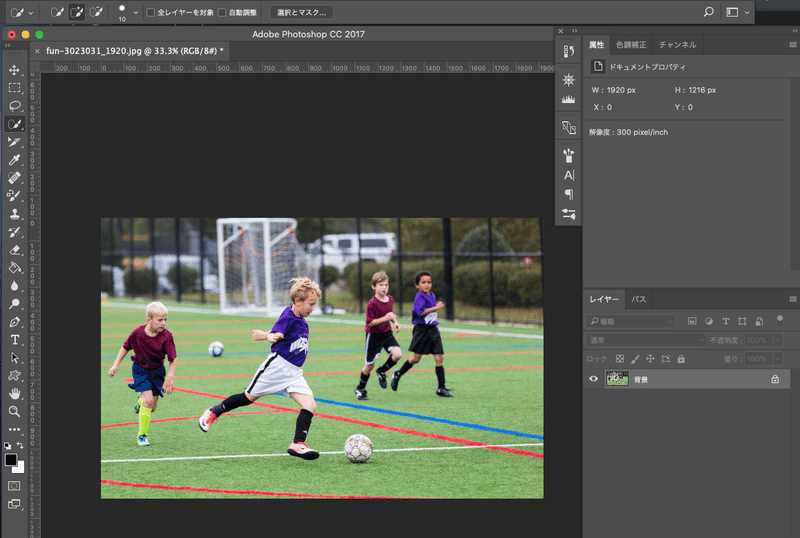
Task: Expand the toolbox with the double-arrow
Action: coord(8,45)
